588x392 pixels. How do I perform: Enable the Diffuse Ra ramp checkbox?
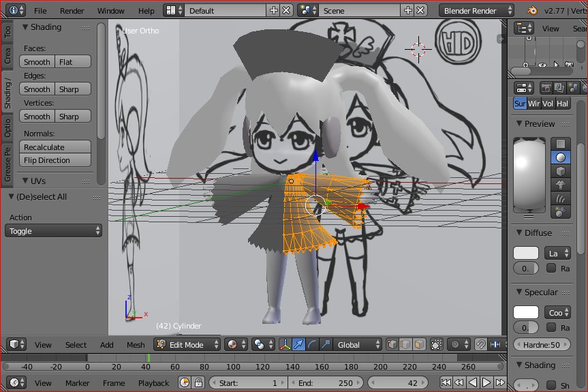coord(551,268)
